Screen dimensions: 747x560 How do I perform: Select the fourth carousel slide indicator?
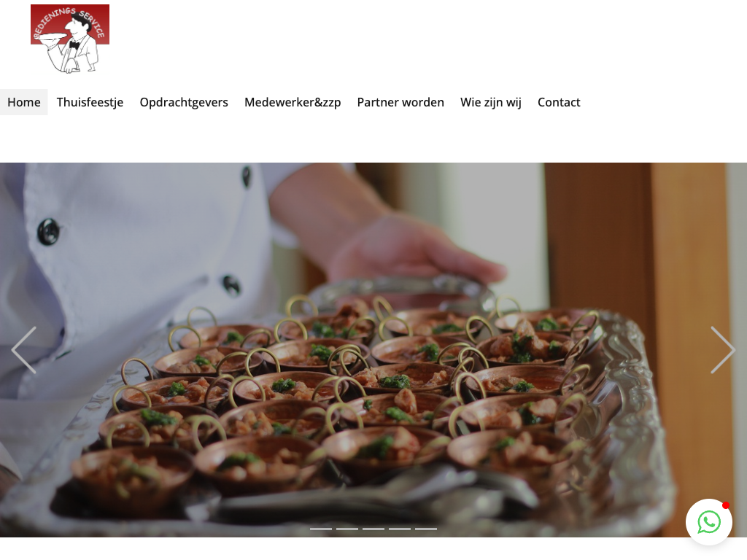coord(400,529)
